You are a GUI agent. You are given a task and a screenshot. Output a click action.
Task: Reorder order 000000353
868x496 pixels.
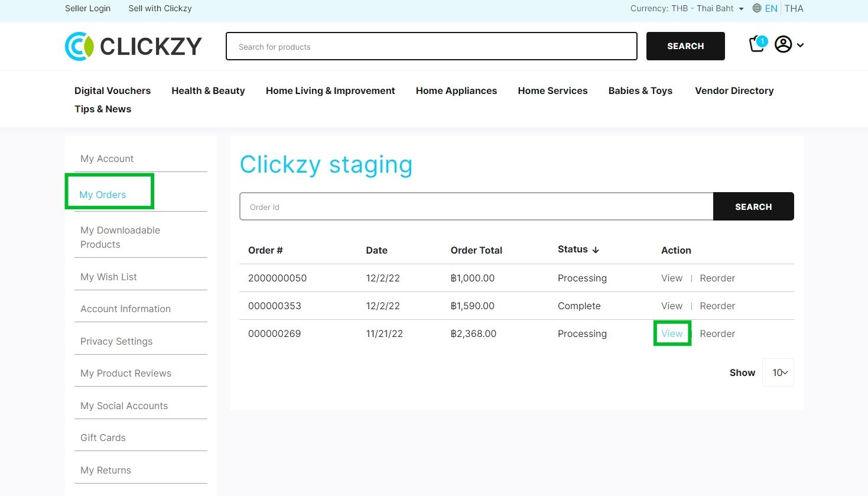pos(717,306)
